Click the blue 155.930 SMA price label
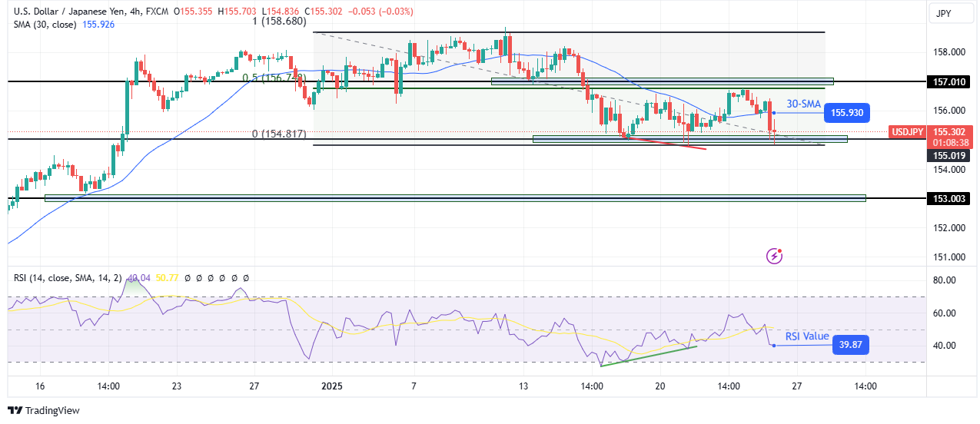The image size is (980, 424). (846, 113)
